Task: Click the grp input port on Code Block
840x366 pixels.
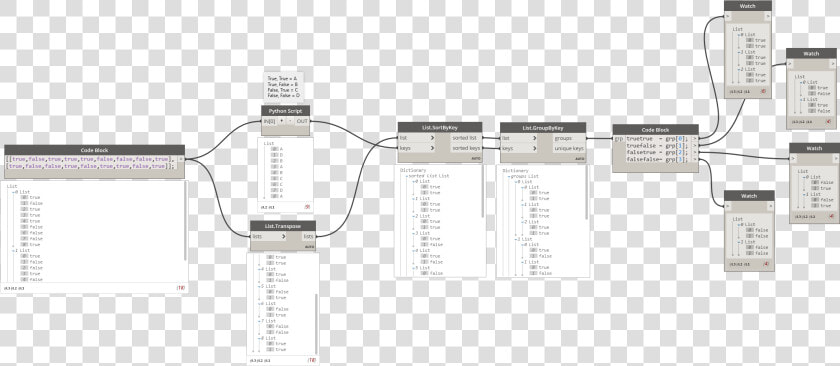Action: click(619, 139)
